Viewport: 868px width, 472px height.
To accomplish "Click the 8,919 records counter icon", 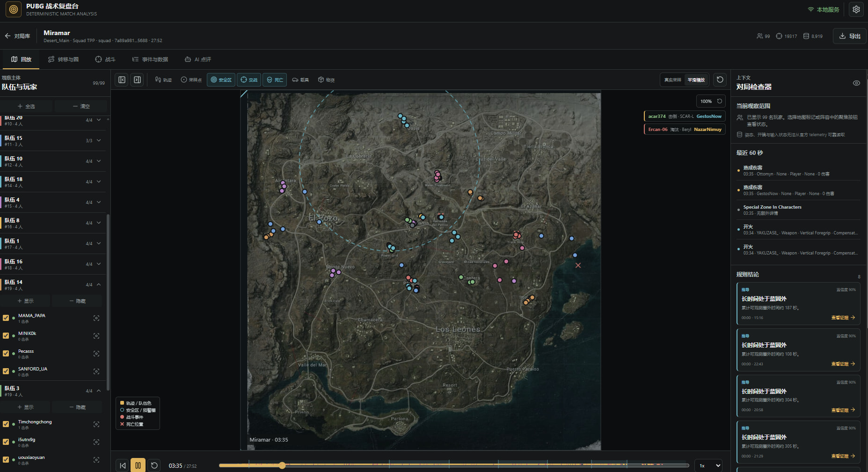I will pyautogui.click(x=806, y=36).
